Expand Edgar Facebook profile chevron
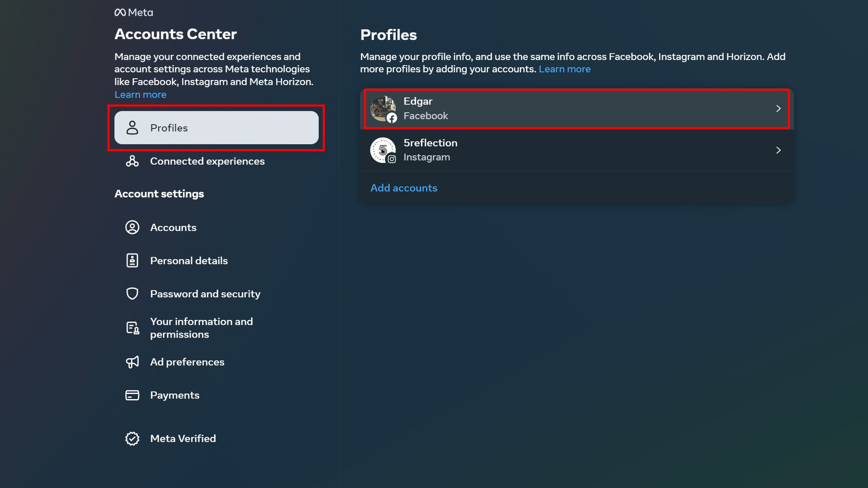Image resolution: width=868 pixels, height=488 pixels. click(x=778, y=108)
